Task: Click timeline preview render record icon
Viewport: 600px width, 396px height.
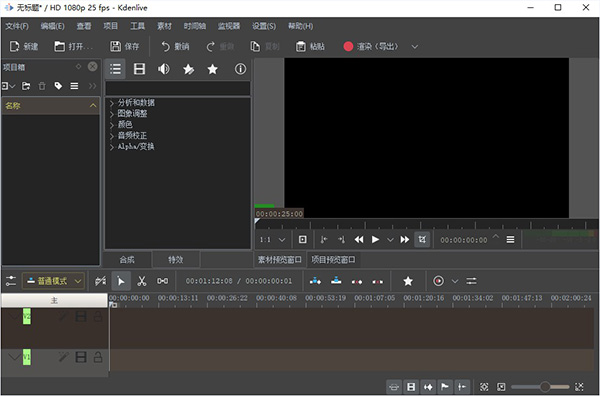Action: tap(439, 281)
